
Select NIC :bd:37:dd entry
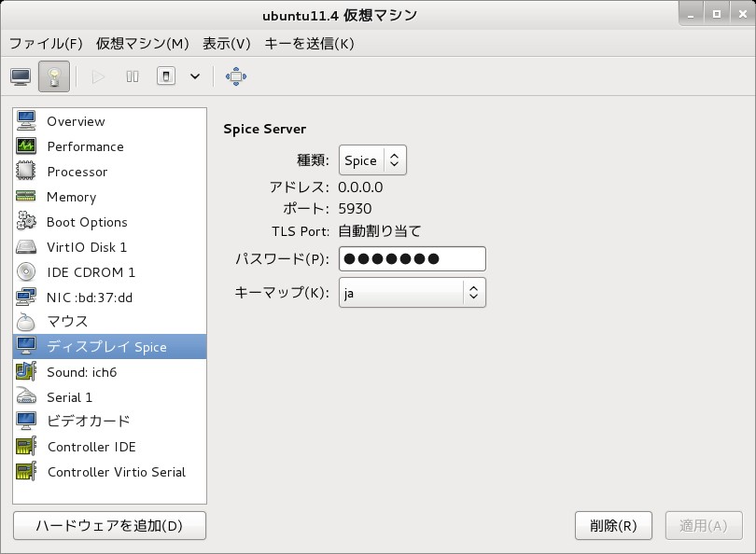[x=110, y=297]
